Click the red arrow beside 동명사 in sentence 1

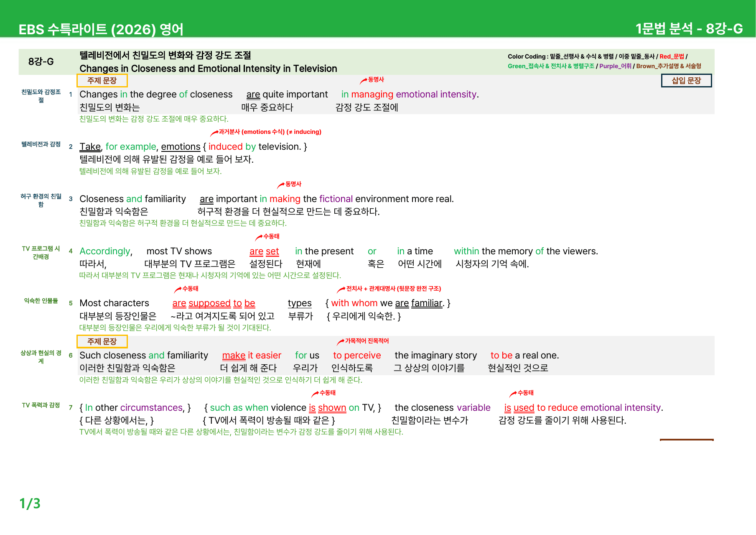pos(364,81)
